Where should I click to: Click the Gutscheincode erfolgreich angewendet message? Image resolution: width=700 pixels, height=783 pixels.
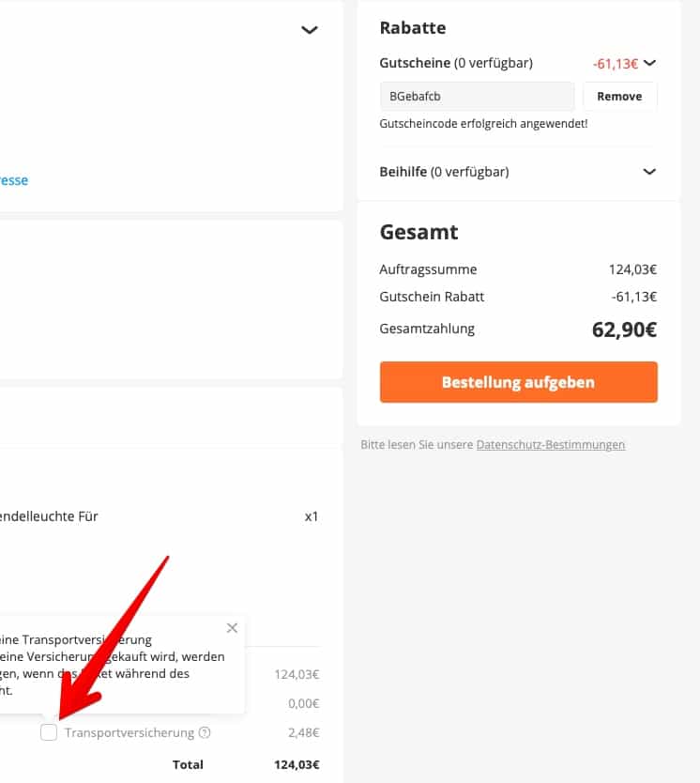click(483, 123)
